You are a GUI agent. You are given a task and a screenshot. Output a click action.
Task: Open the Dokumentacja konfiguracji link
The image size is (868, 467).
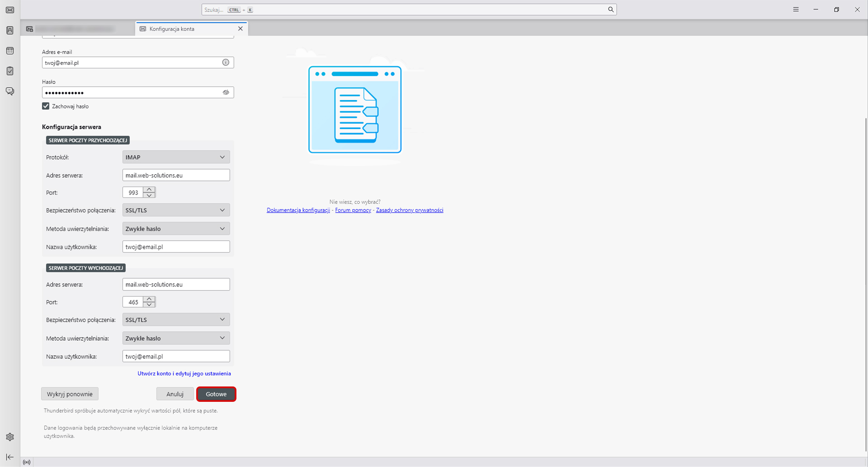pyautogui.click(x=298, y=210)
